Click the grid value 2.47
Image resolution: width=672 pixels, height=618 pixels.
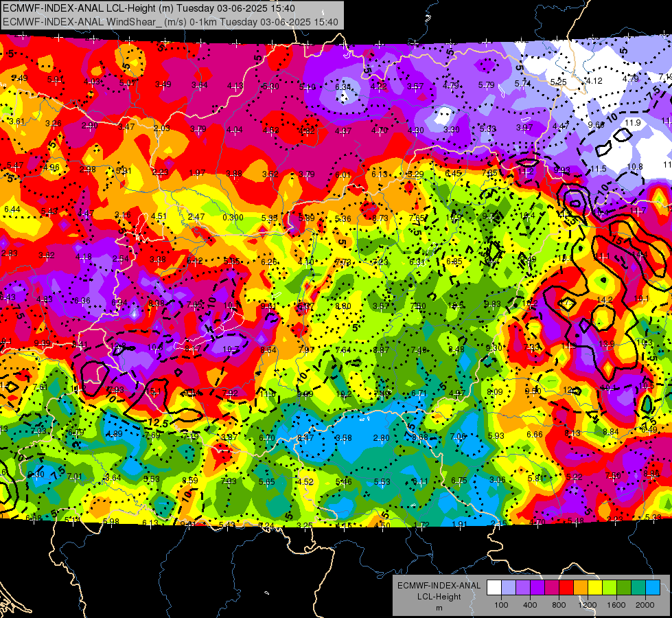point(196,217)
